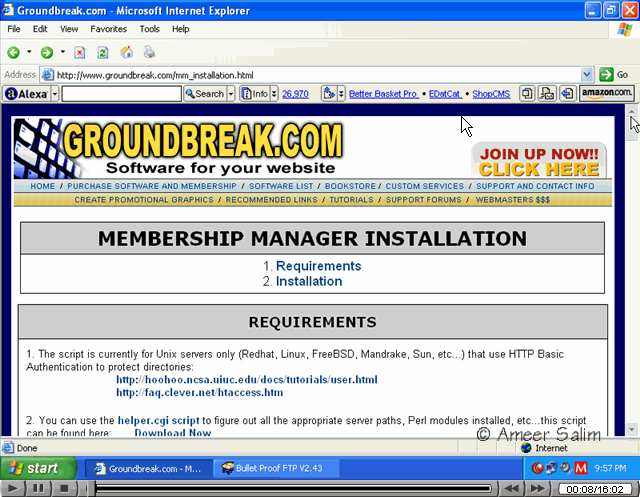This screenshot has height=497, width=640.
Task: Expand the address bar URL dropdown
Action: coord(587,75)
